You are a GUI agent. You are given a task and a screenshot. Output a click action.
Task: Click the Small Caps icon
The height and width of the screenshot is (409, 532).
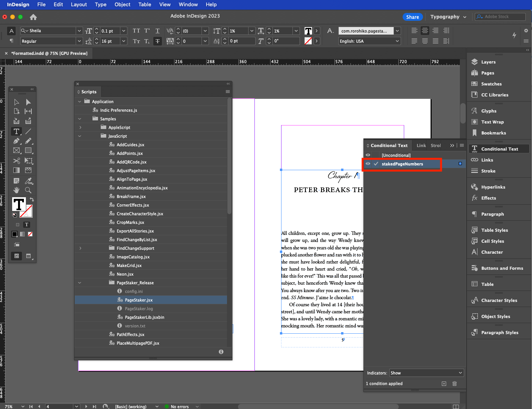(136, 41)
